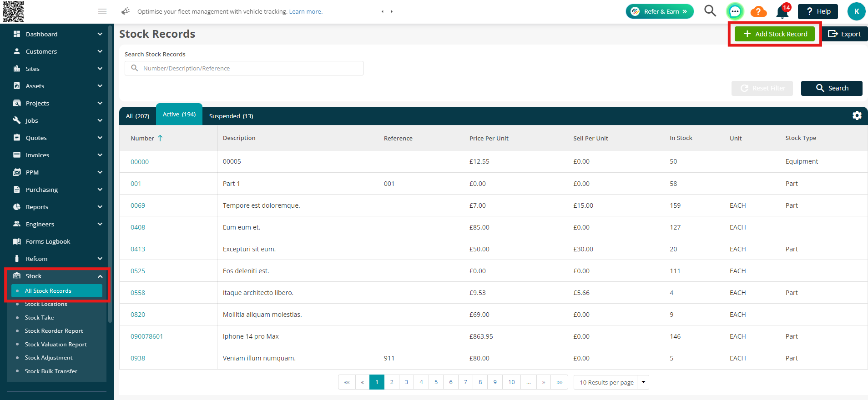Expand the Refcom menu chevron
Image resolution: width=868 pixels, height=400 pixels.
tap(100, 259)
